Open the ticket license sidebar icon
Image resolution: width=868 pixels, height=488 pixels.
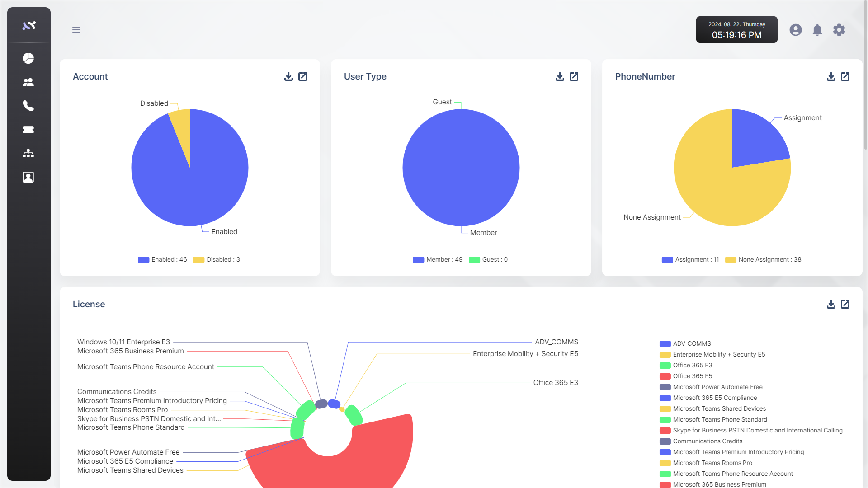[x=28, y=130]
